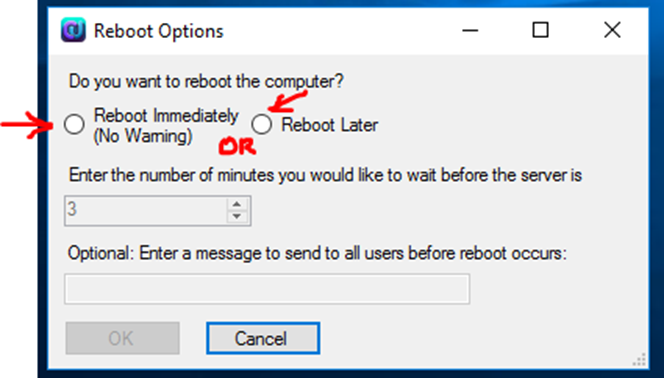
Task: Select the Reboot Immediately radio button
Action: [x=74, y=124]
